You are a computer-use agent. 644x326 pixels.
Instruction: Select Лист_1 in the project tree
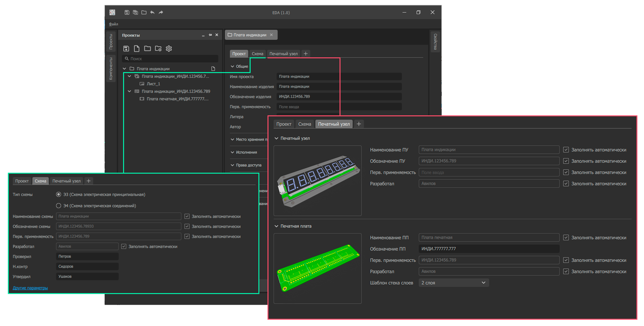(x=153, y=84)
